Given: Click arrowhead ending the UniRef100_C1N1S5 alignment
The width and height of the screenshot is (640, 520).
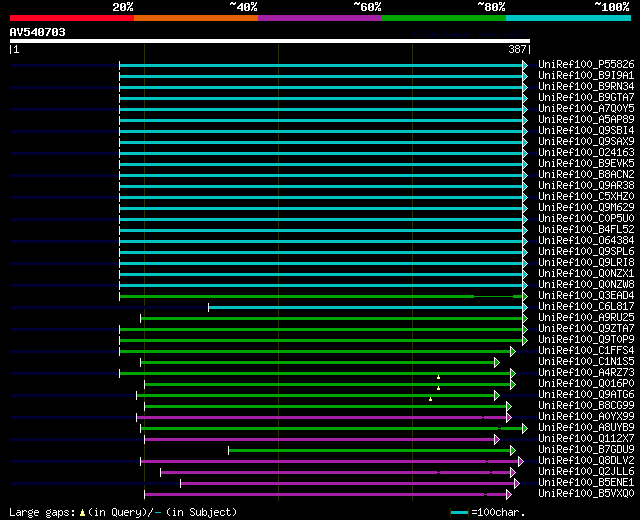Looking at the screenshot, I should 497,362.
